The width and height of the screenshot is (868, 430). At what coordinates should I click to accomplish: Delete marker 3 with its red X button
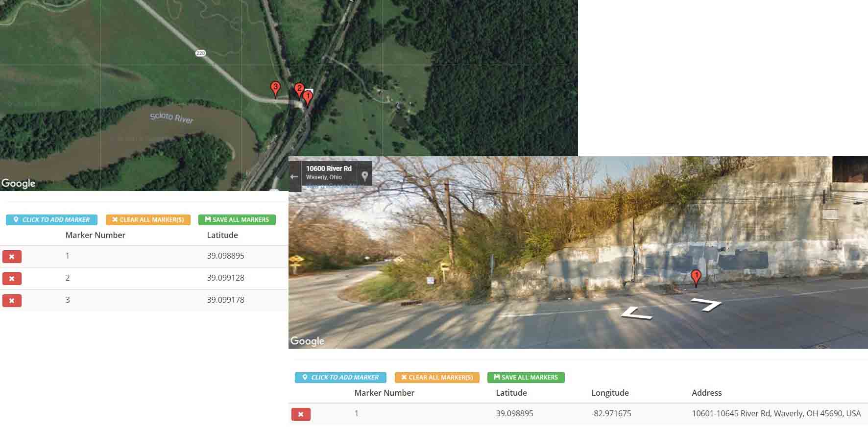[x=12, y=300]
